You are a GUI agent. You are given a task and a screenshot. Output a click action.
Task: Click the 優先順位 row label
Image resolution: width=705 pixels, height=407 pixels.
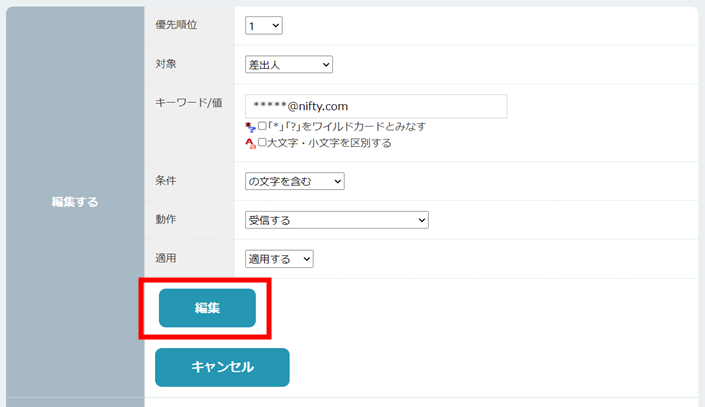click(x=176, y=25)
